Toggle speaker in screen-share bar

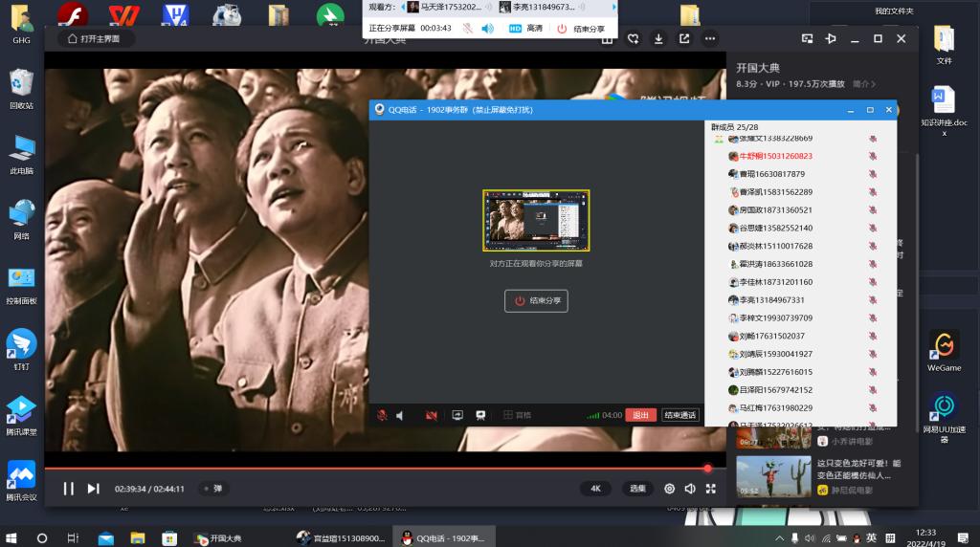click(x=487, y=28)
